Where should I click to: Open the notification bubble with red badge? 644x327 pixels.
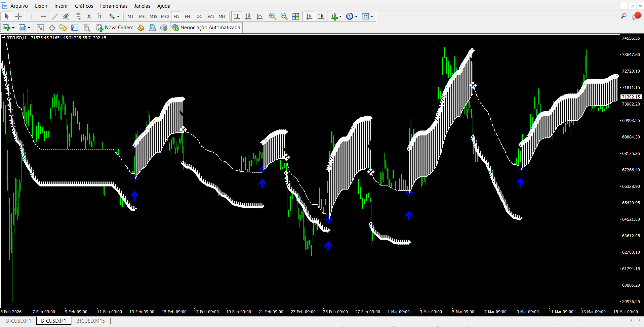pyautogui.click(x=636, y=16)
